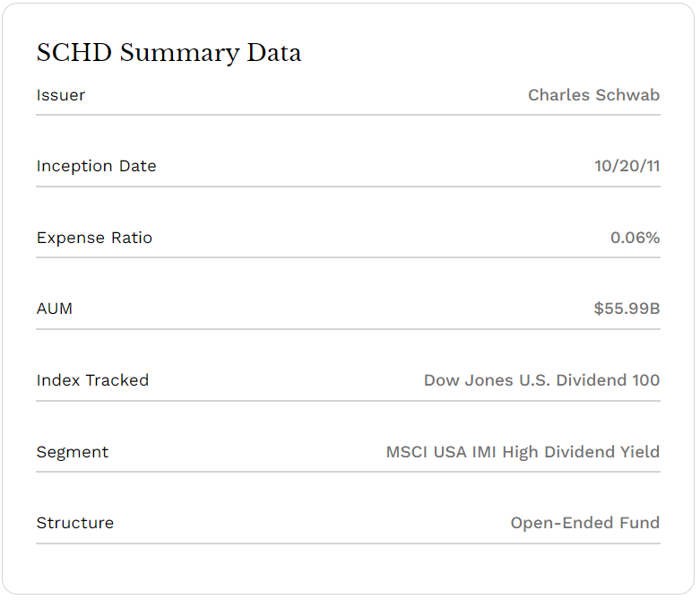Click the $55.99B AUM value

(x=627, y=309)
